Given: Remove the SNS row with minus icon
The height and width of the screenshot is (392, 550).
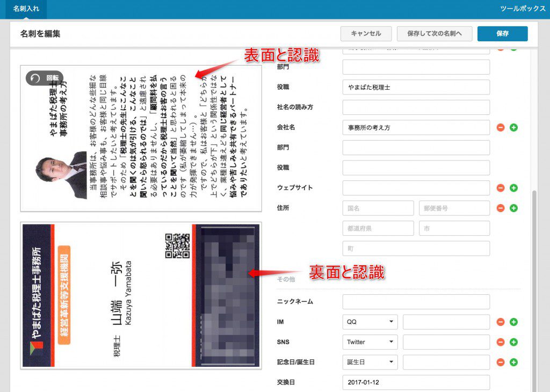Looking at the screenshot, I should pos(501,342).
